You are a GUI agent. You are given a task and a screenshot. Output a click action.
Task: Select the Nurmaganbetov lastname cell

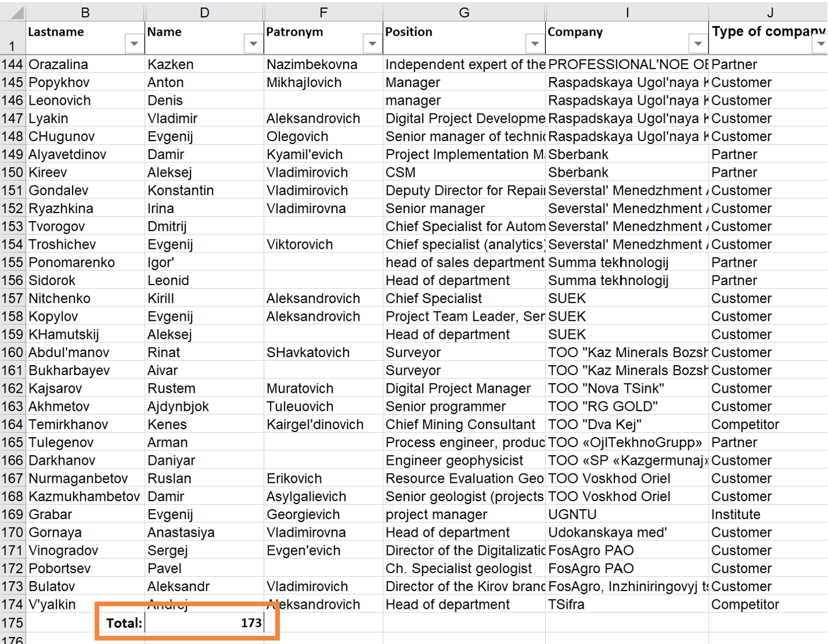[x=85, y=478]
